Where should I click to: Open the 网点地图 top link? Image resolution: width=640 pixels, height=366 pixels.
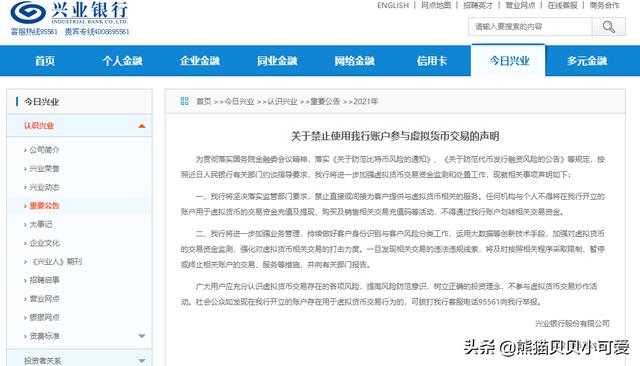436,5
